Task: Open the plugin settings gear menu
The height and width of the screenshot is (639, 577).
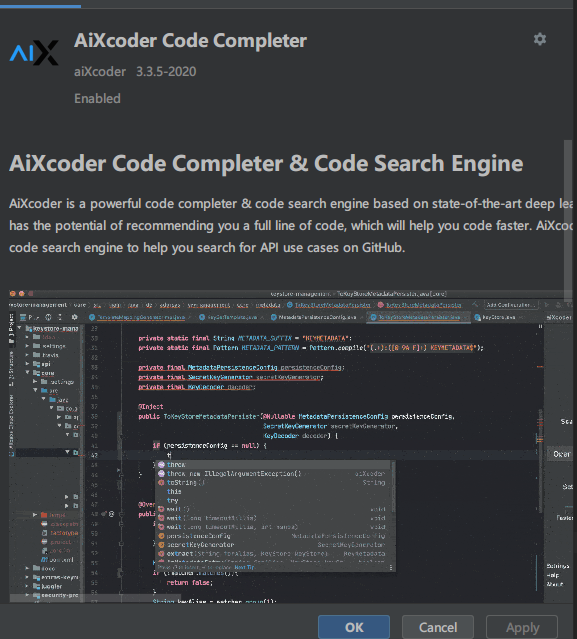Action: point(540,39)
